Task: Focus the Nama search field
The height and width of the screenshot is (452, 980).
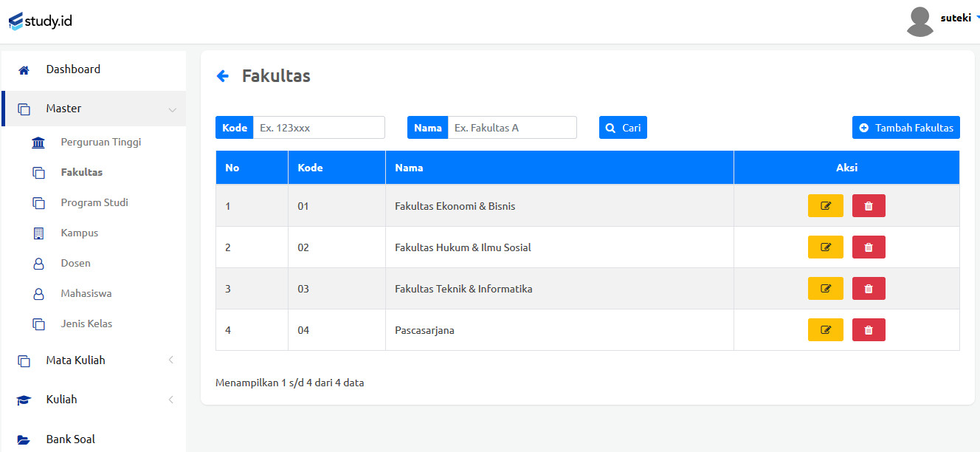Action: (x=512, y=128)
